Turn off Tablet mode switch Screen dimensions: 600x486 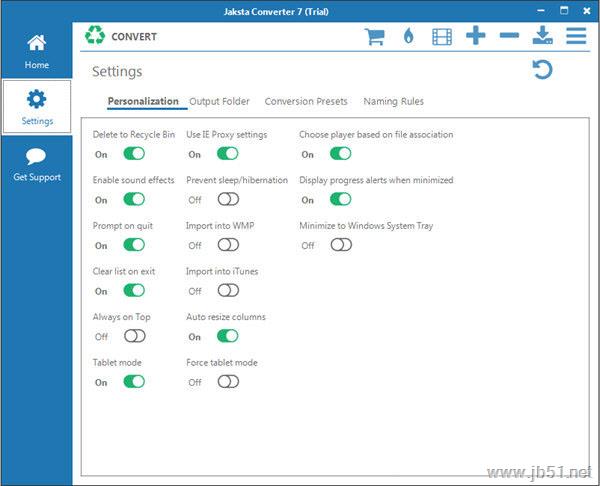click(134, 382)
